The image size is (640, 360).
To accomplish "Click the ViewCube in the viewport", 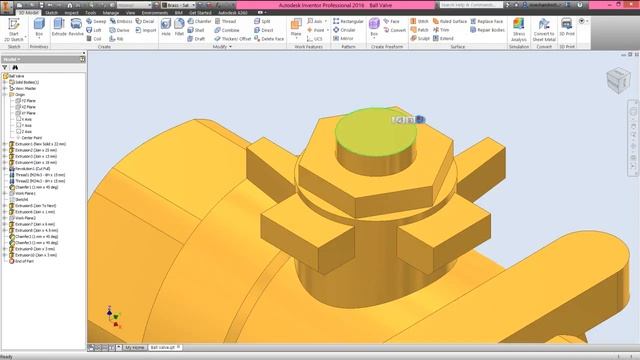I will (618, 80).
